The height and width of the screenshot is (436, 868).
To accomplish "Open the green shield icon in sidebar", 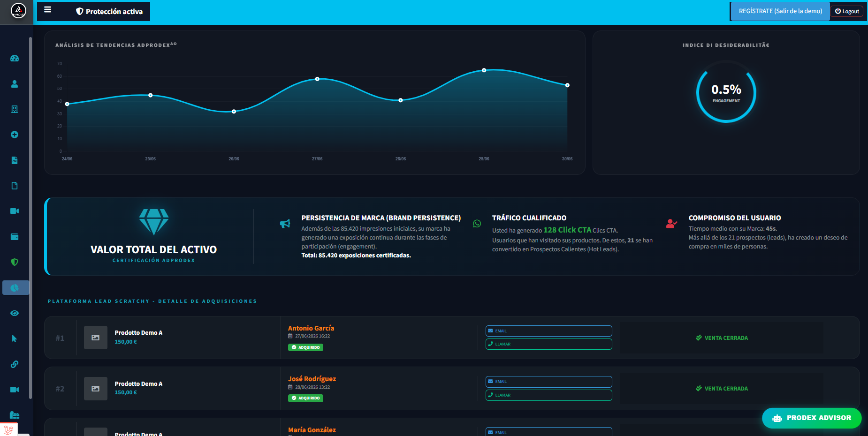I will pyautogui.click(x=15, y=262).
